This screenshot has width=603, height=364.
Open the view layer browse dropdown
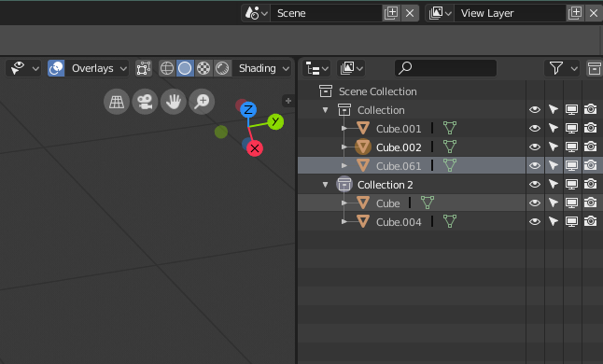point(440,13)
